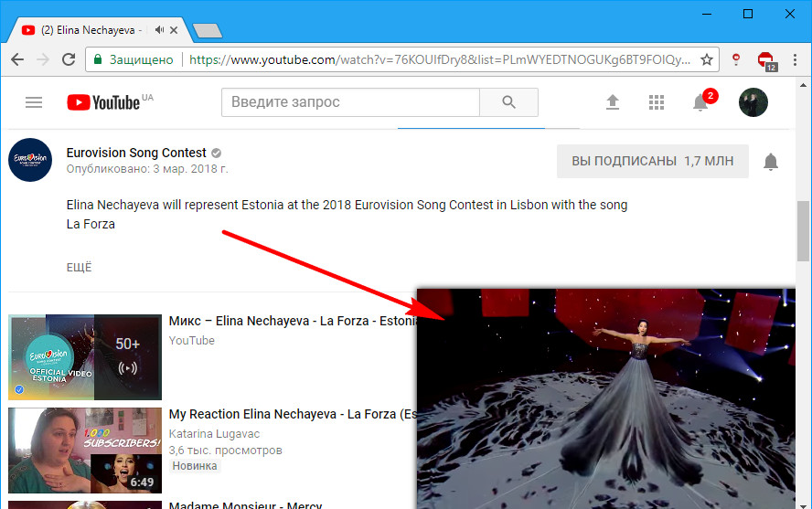Screen dimensions: 812x509
Task: Click the floating mini video player
Action: pos(606,398)
